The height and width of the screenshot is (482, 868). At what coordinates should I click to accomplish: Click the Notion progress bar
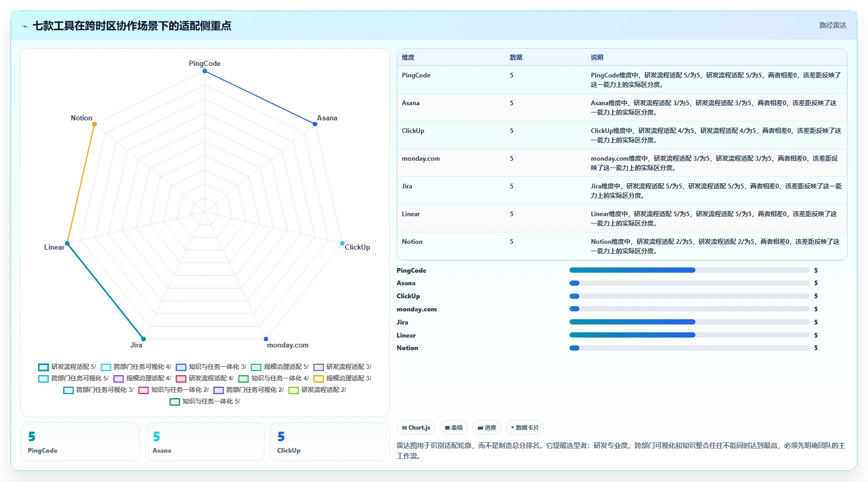point(689,348)
